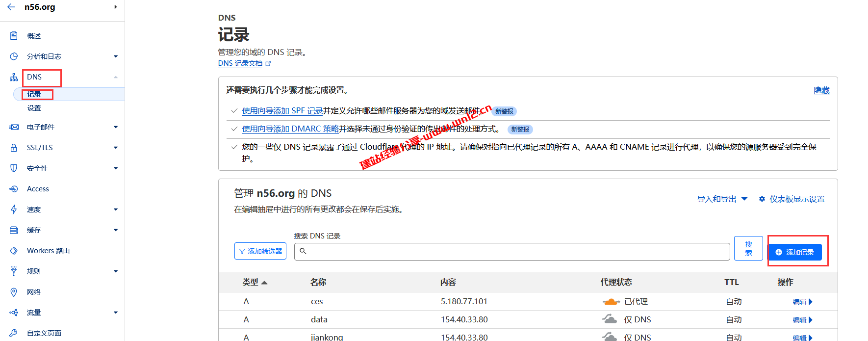Click the DNS network tree icon
This screenshot has width=868, height=341.
(x=14, y=77)
